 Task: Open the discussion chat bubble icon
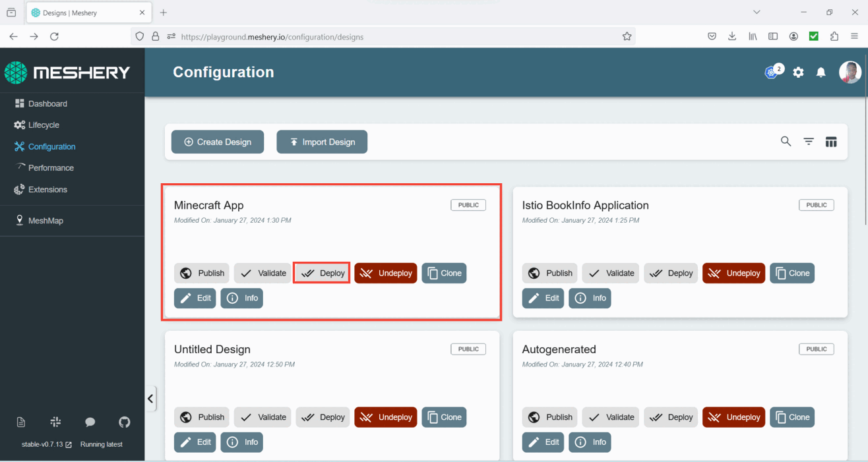[90, 422]
